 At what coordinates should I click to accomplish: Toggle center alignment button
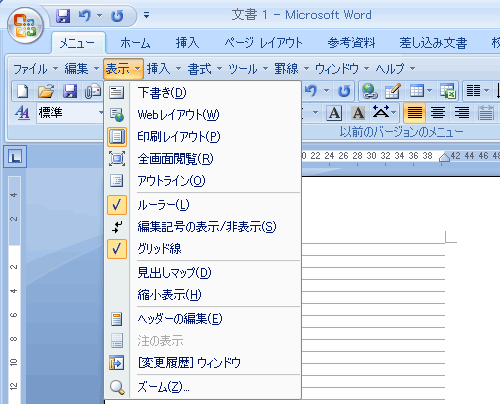coord(438,113)
